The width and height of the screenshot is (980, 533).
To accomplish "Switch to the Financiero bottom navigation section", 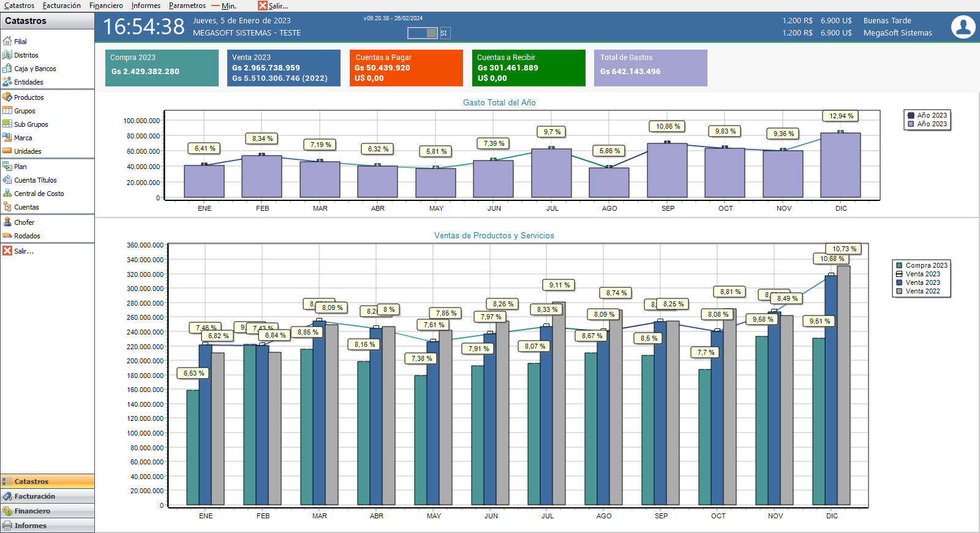I will pyautogui.click(x=47, y=511).
